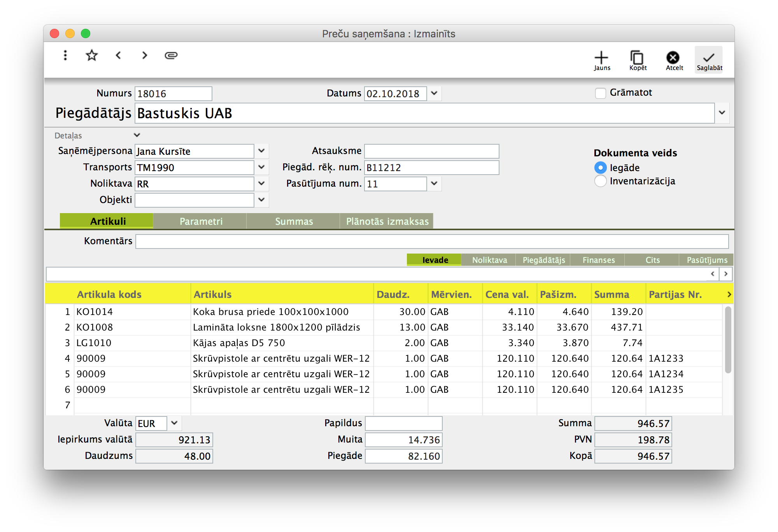778x532 pixels.
Task: Go to next record arrow
Action: coord(145,55)
